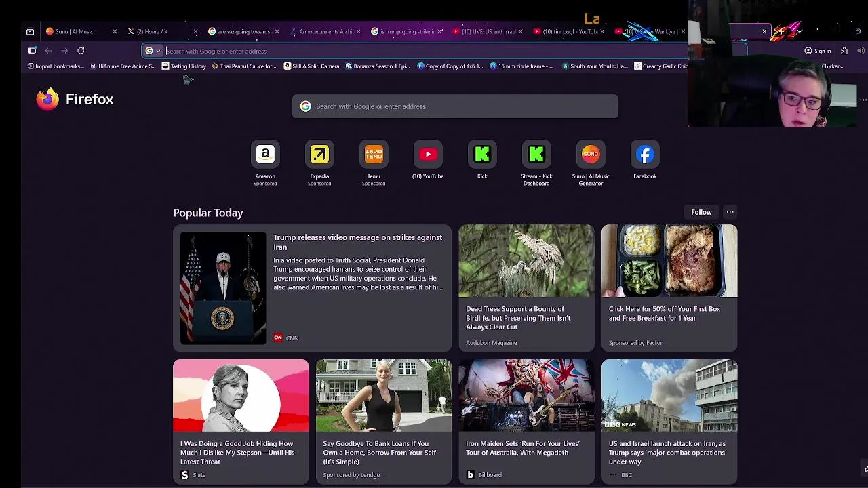The height and width of the screenshot is (488, 868).
Task: Open the Slate stepson article headline
Action: (237, 453)
